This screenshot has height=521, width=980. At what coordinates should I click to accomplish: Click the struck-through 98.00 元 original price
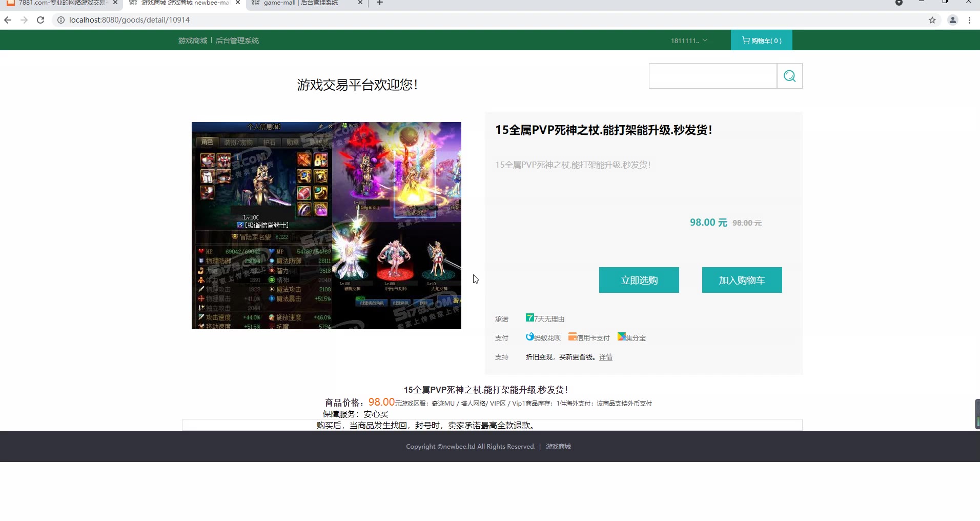(747, 223)
